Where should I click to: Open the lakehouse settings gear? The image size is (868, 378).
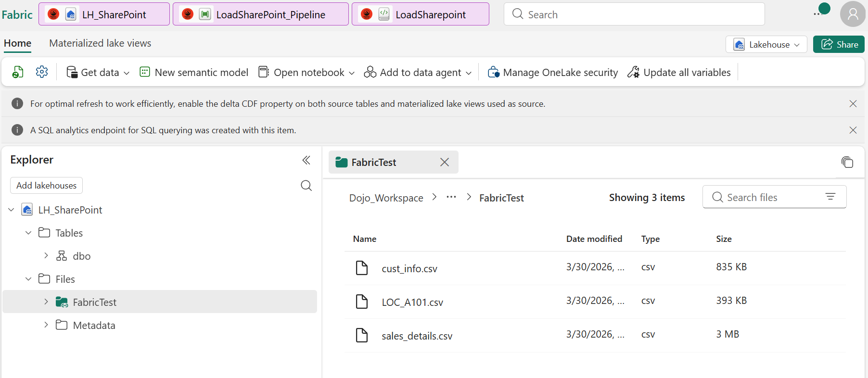pyautogui.click(x=42, y=72)
